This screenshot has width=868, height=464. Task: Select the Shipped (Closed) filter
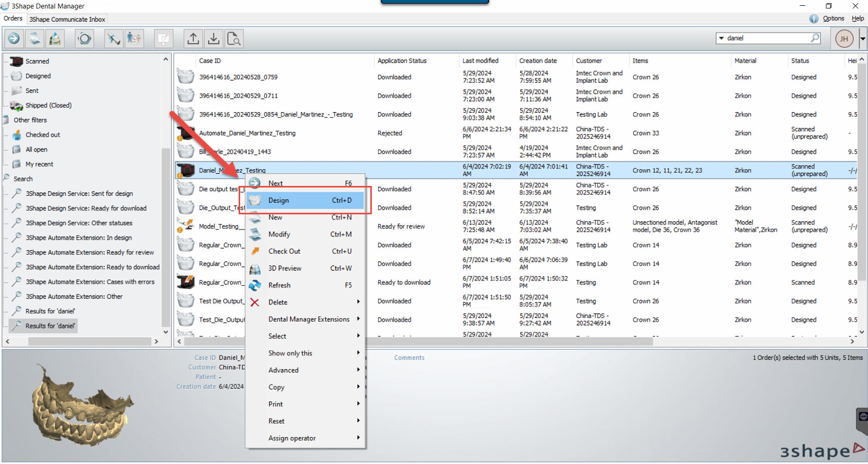coord(48,105)
